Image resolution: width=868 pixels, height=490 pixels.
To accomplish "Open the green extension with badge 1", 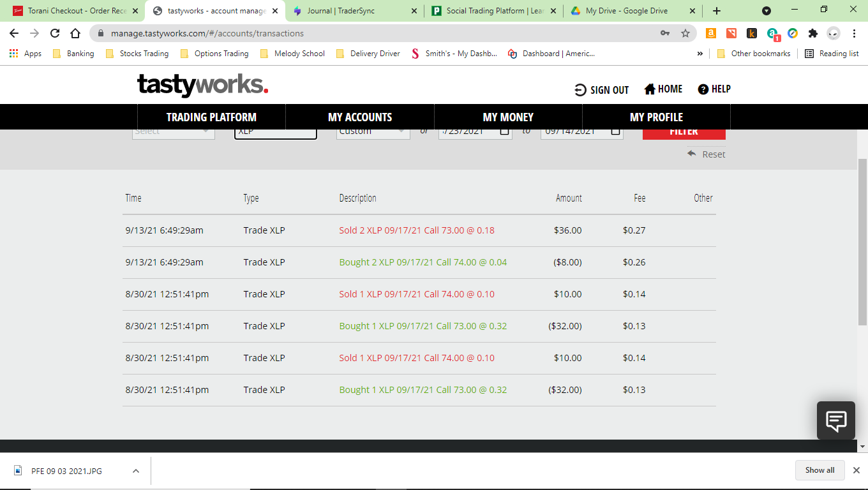I will (x=773, y=34).
